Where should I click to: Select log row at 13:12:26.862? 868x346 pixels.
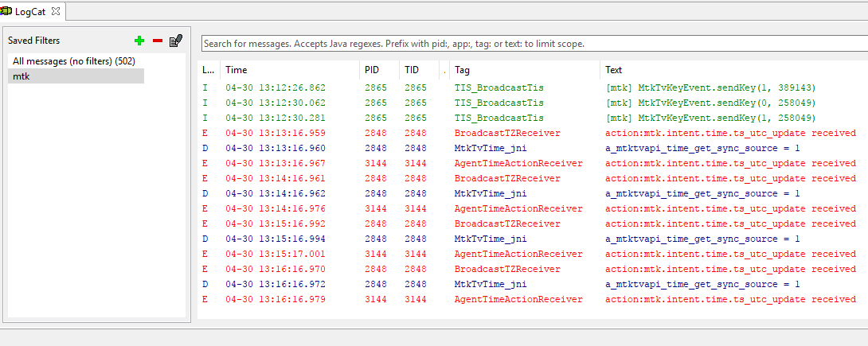point(533,87)
